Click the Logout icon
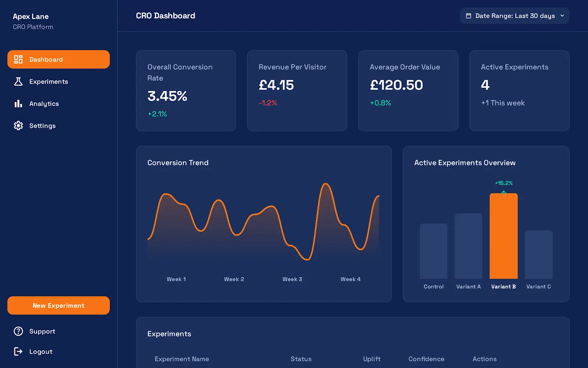 pos(18,351)
